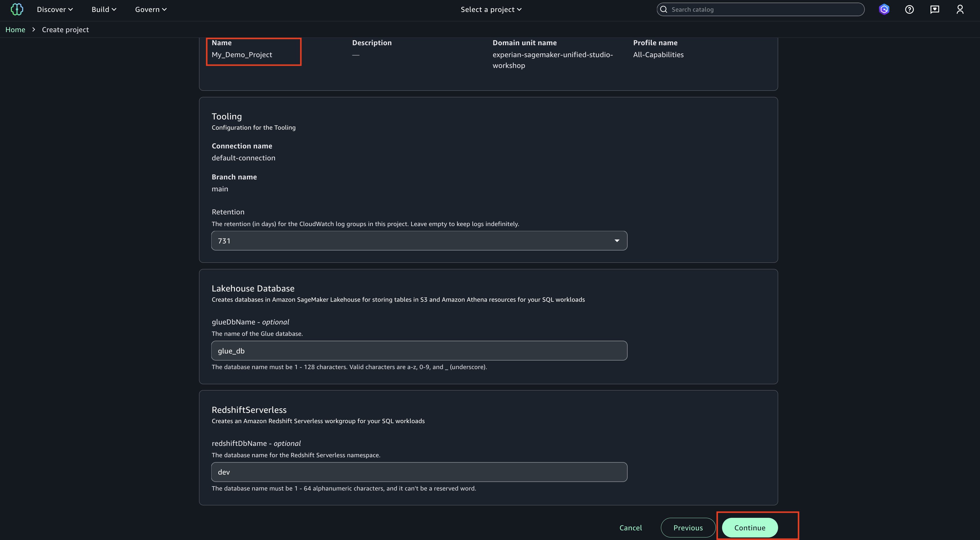Click the Create project breadcrumb
This screenshot has height=540, width=980.
click(x=65, y=30)
